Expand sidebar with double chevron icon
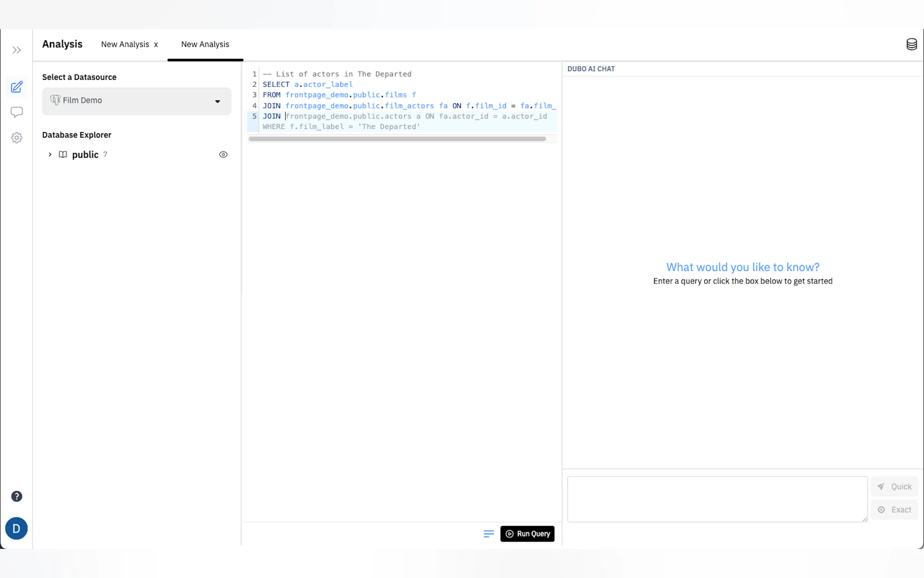Screen dimensions: 924x578 [x=16, y=50]
